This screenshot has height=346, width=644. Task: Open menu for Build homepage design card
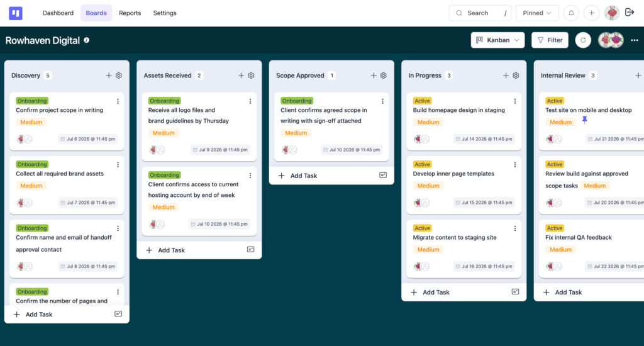tap(515, 101)
